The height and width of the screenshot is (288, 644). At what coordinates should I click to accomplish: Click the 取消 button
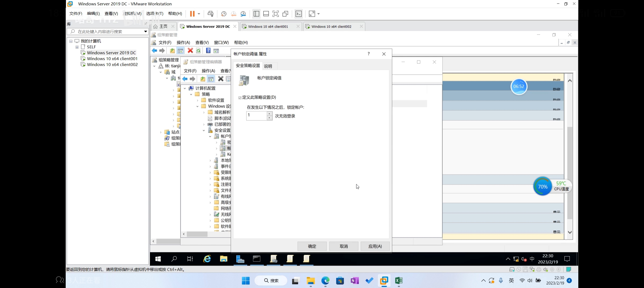point(344,246)
